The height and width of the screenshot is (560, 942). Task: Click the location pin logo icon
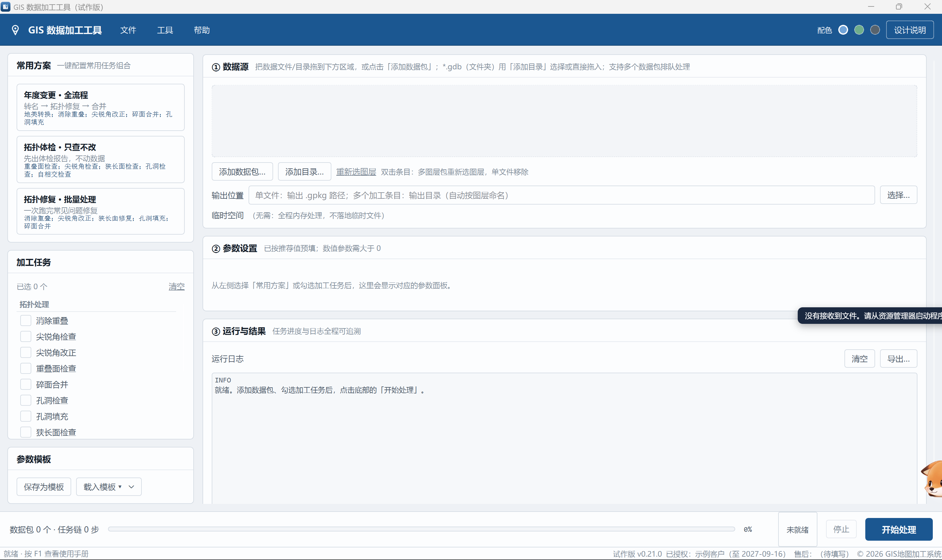tap(15, 30)
